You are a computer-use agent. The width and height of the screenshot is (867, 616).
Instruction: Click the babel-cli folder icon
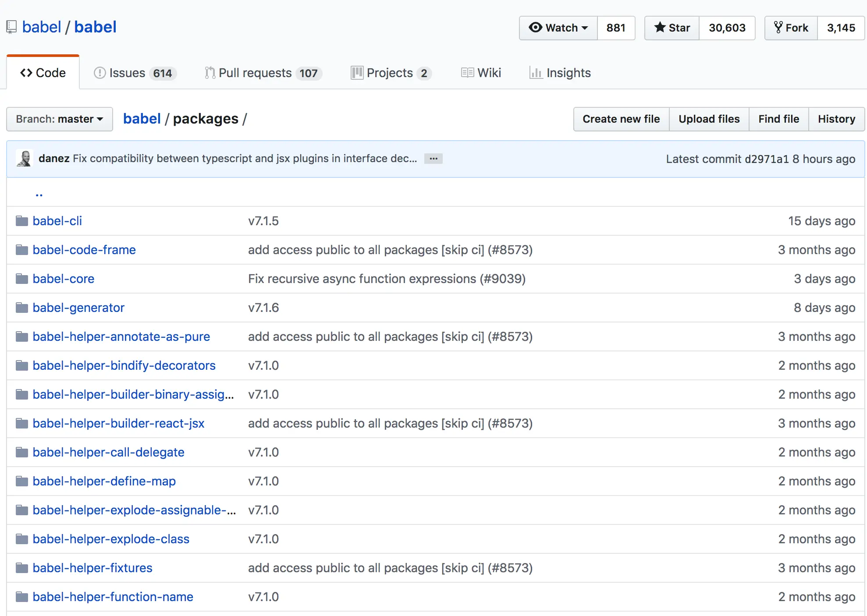coord(21,221)
